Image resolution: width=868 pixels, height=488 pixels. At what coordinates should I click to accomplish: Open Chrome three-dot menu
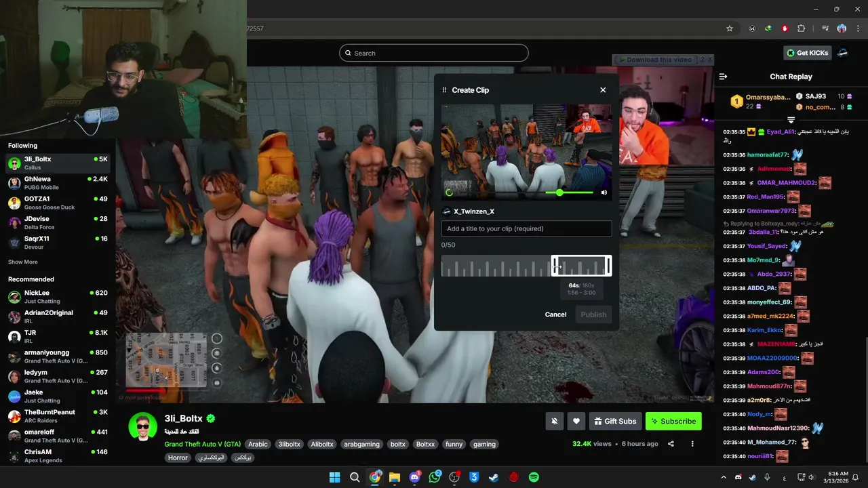pos(856,28)
